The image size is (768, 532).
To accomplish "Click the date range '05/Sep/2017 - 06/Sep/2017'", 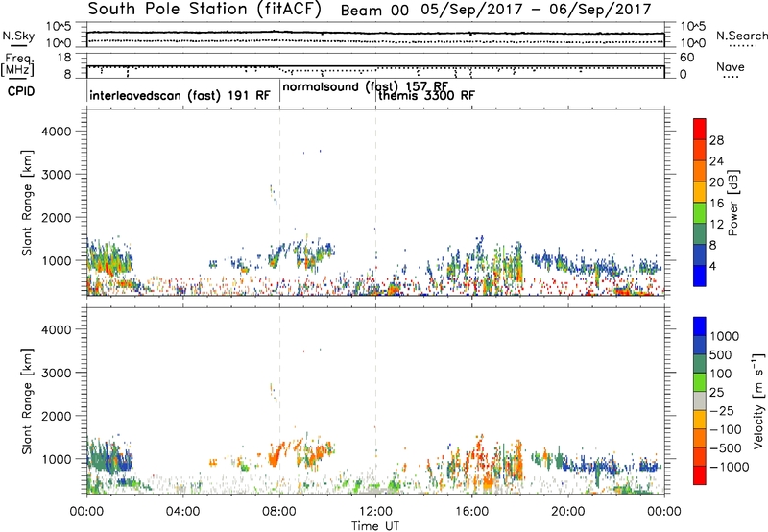I will (x=537, y=10).
